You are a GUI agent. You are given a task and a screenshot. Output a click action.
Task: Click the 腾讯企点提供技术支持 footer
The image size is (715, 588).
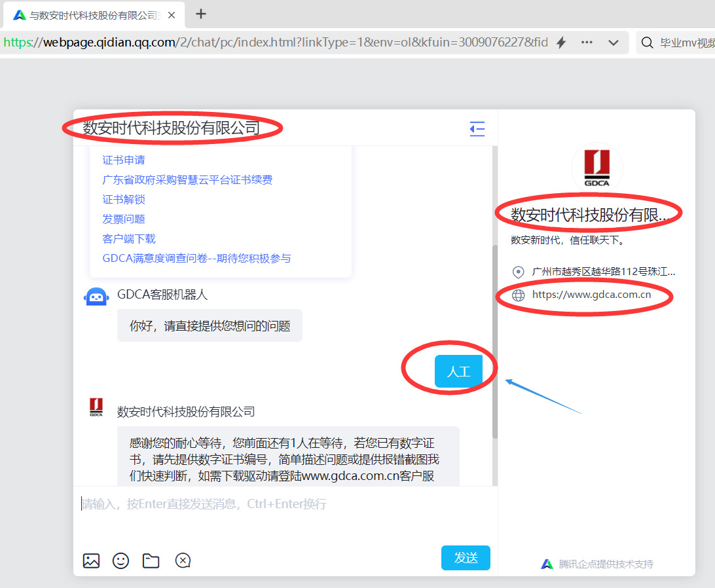point(597,564)
